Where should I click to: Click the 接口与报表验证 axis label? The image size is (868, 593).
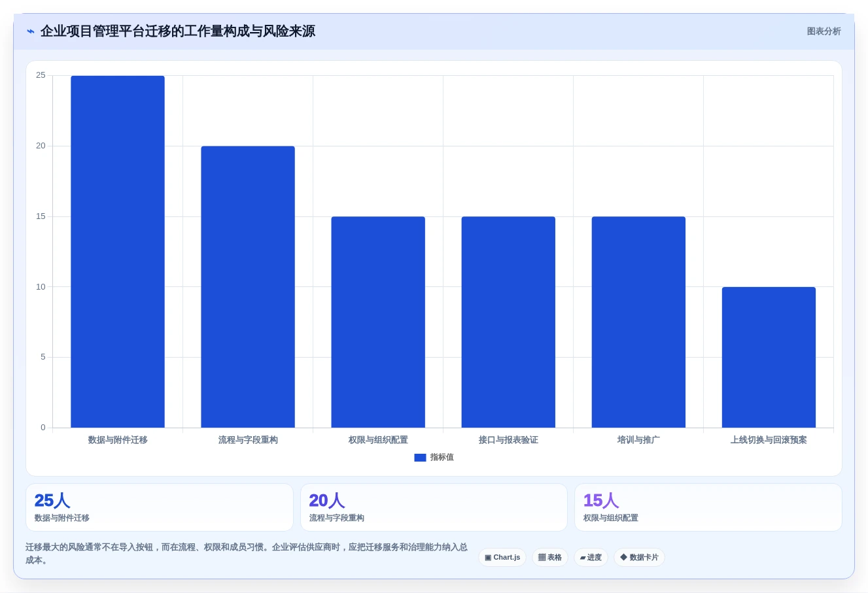pos(508,440)
